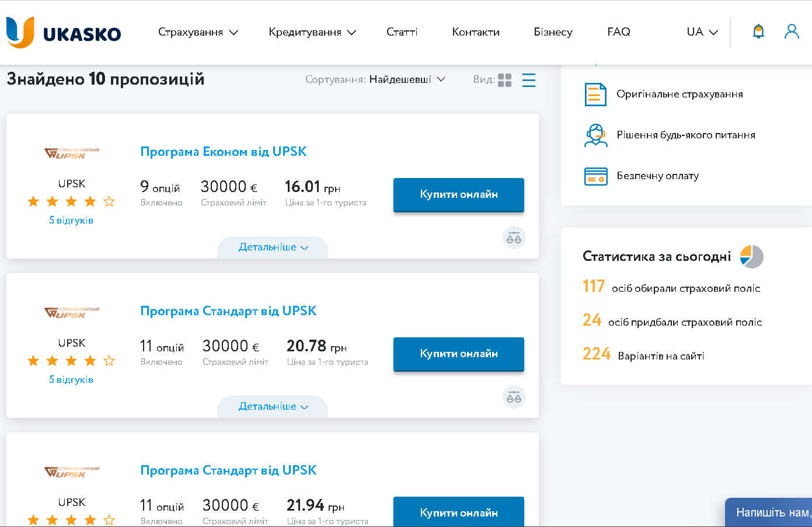This screenshot has height=527, width=812.
Task: Click Статистика за сьогодні heading
Action: (x=657, y=257)
